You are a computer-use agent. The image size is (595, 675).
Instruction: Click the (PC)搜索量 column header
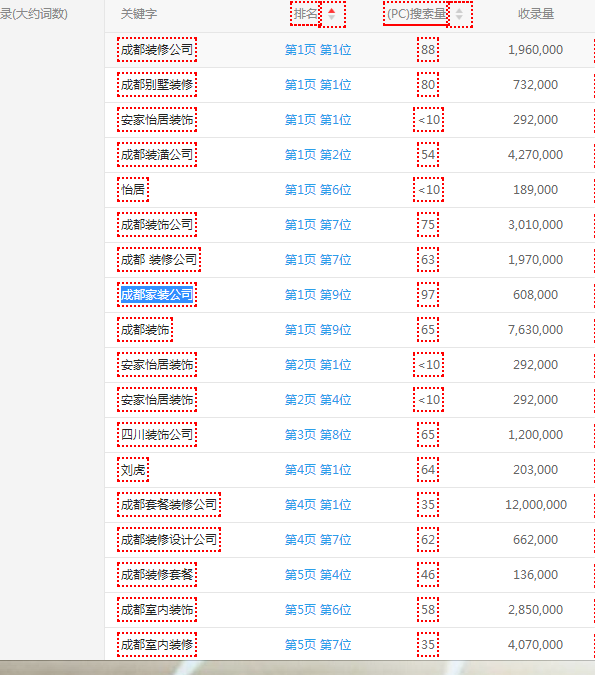click(x=416, y=14)
